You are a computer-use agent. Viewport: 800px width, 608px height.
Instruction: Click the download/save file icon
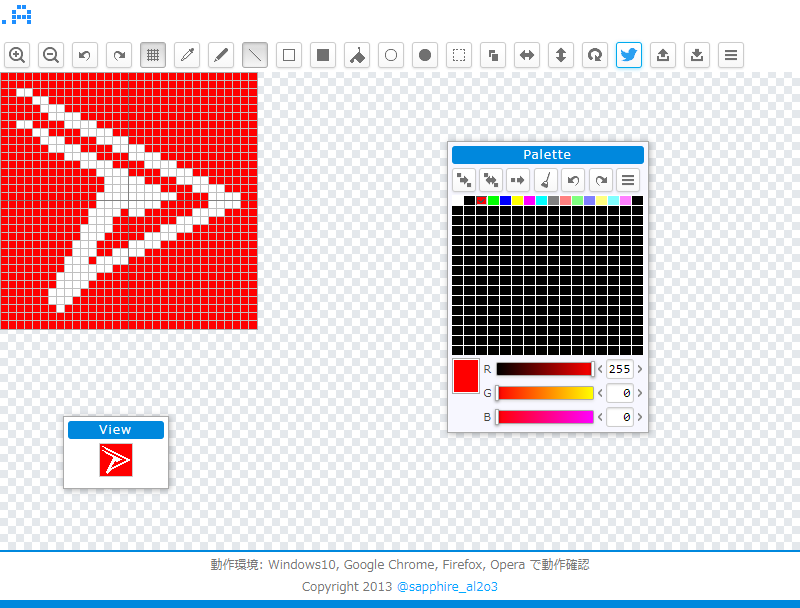pyautogui.click(x=697, y=55)
